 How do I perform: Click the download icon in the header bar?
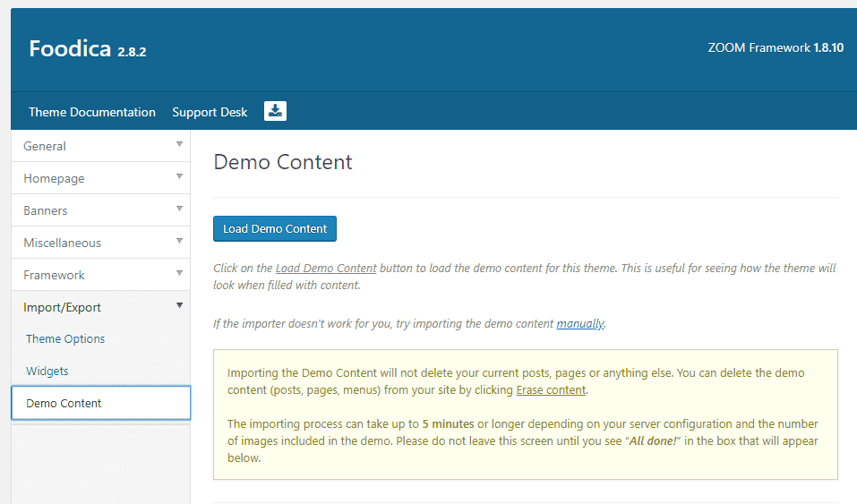coord(275,111)
